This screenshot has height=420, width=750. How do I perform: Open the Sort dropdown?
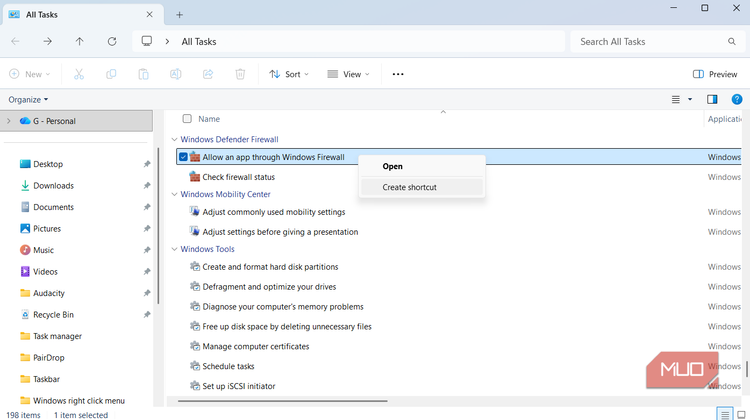coord(289,74)
